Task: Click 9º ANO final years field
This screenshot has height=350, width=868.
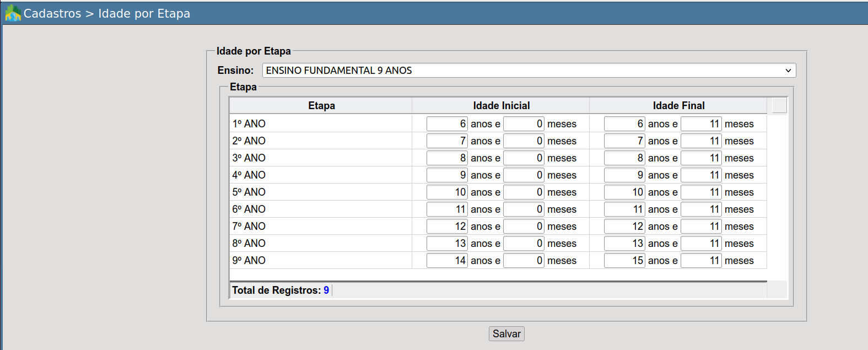Action: click(624, 261)
